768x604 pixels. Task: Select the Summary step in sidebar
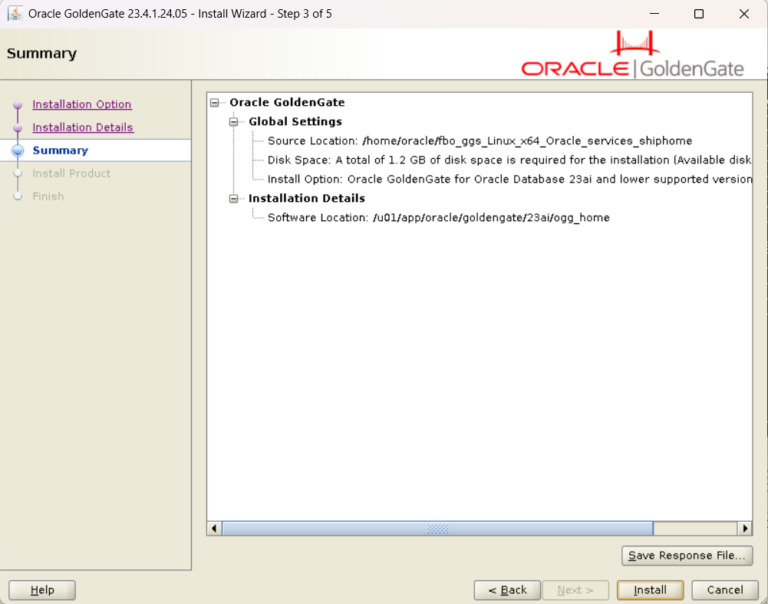click(60, 150)
